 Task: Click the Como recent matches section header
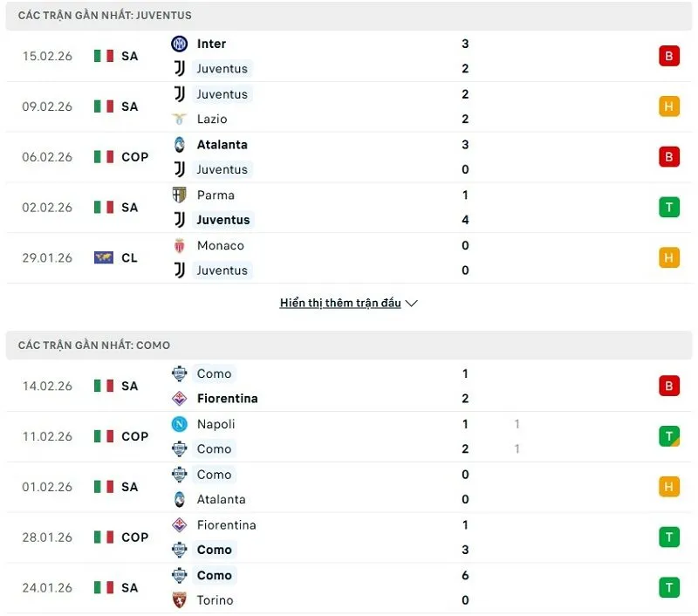point(94,346)
